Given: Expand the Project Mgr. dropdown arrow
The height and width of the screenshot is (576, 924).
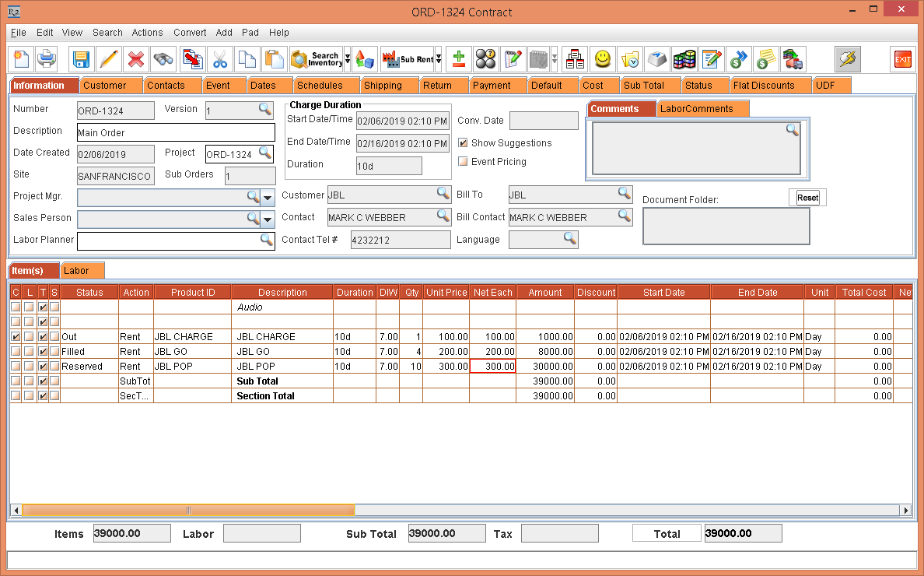Looking at the screenshot, I should [268, 198].
